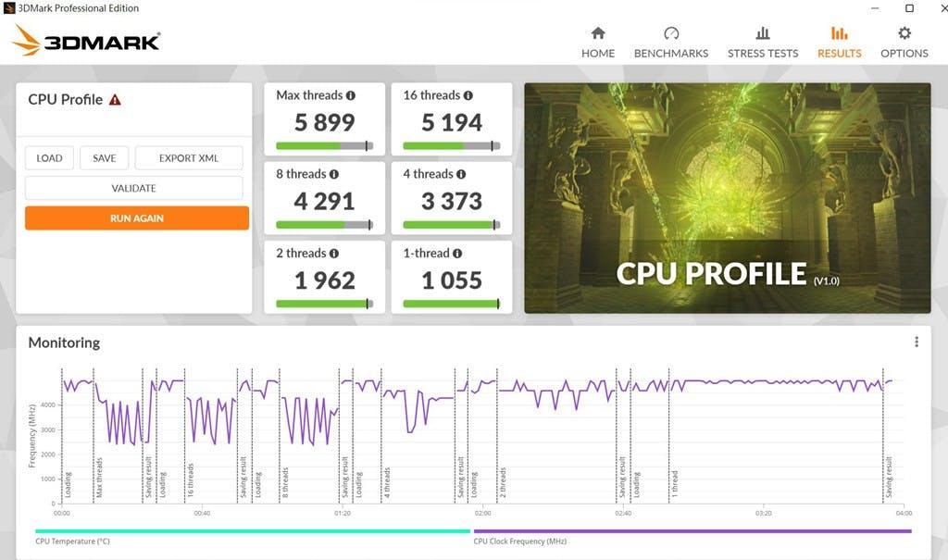948x560 pixels.
Task: Click the 2 threads info icon
Action: pyautogui.click(x=333, y=254)
